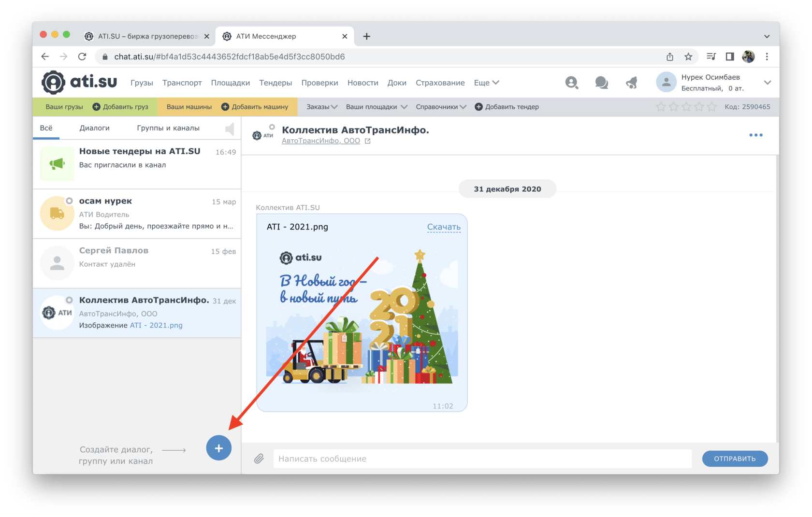Mute sounds with the speaker icon

coord(230,129)
